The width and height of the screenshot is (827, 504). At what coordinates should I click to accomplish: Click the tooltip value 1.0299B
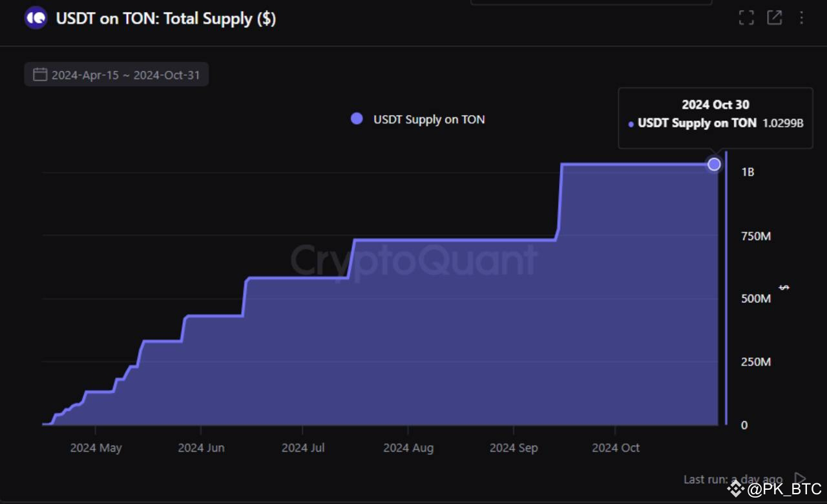pos(782,123)
